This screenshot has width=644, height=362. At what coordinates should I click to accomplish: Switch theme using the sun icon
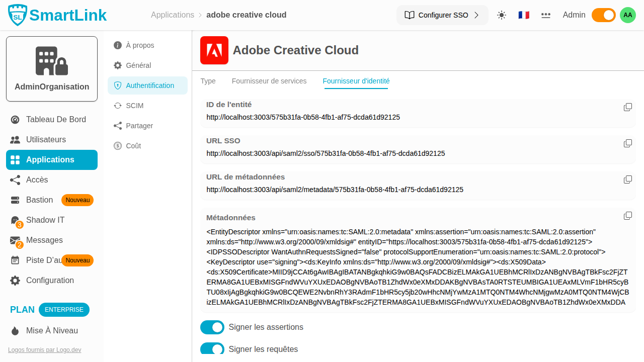(x=502, y=15)
